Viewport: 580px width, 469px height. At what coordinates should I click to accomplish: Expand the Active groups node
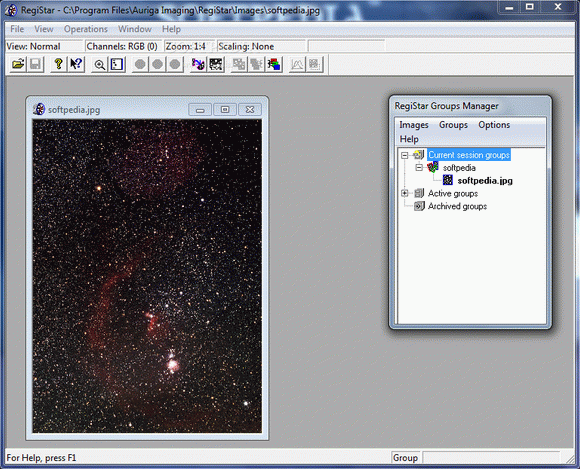click(x=405, y=193)
